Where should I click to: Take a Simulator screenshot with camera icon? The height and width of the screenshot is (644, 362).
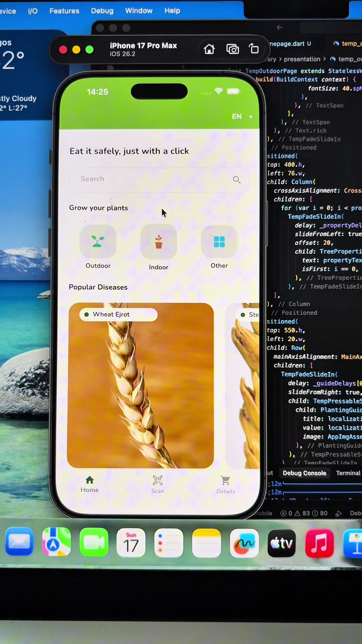233,49
